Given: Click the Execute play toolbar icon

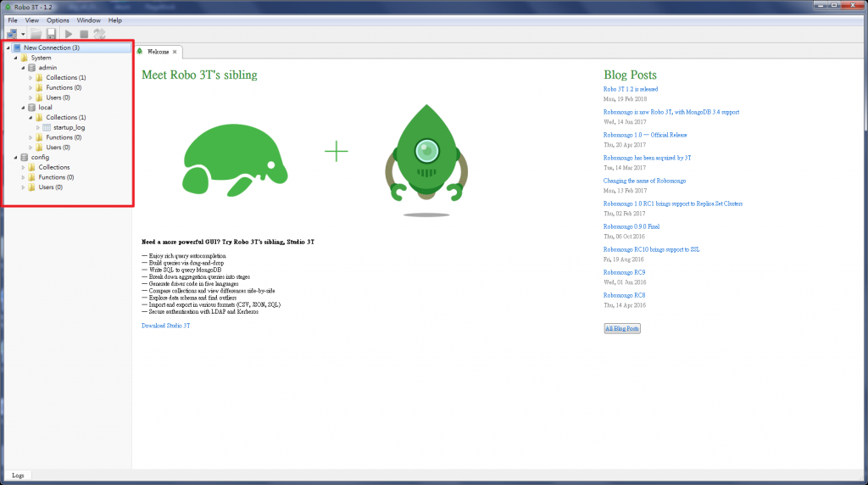Looking at the screenshot, I should tap(69, 34).
